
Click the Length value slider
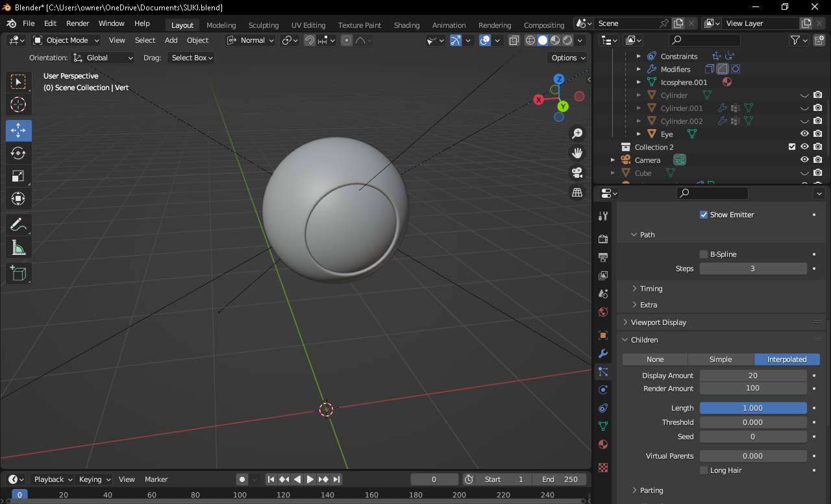pyautogui.click(x=753, y=408)
